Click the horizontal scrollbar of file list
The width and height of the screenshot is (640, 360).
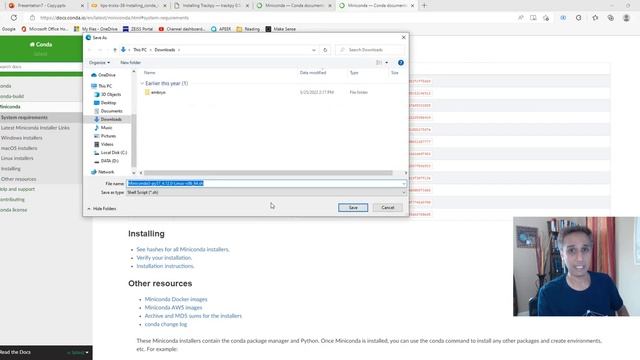[268, 173]
